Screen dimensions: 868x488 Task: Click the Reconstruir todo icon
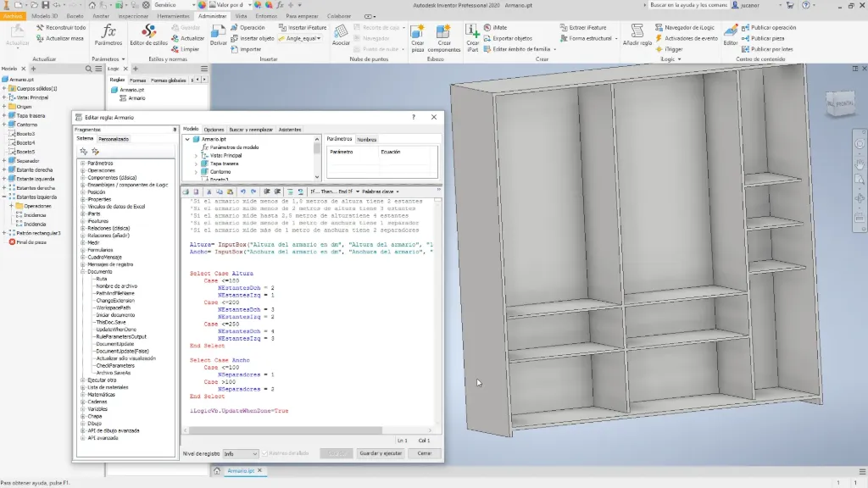[x=61, y=27]
